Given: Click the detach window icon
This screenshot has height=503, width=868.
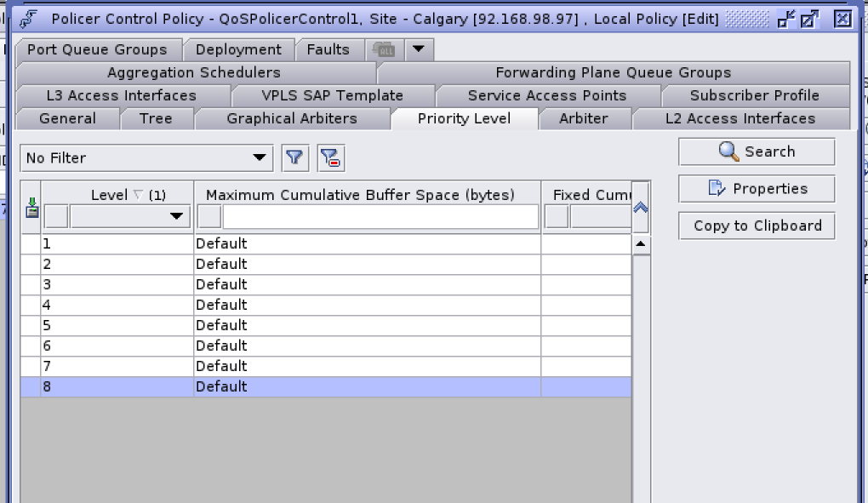Looking at the screenshot, I should 809,19.
